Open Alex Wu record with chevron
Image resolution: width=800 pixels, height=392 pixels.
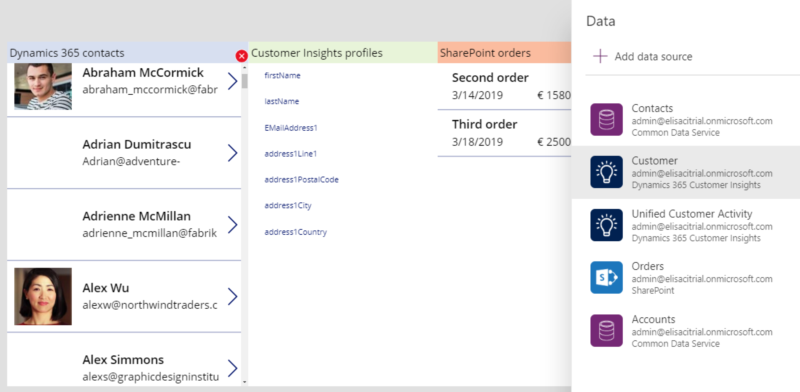(x=233, y=297)
